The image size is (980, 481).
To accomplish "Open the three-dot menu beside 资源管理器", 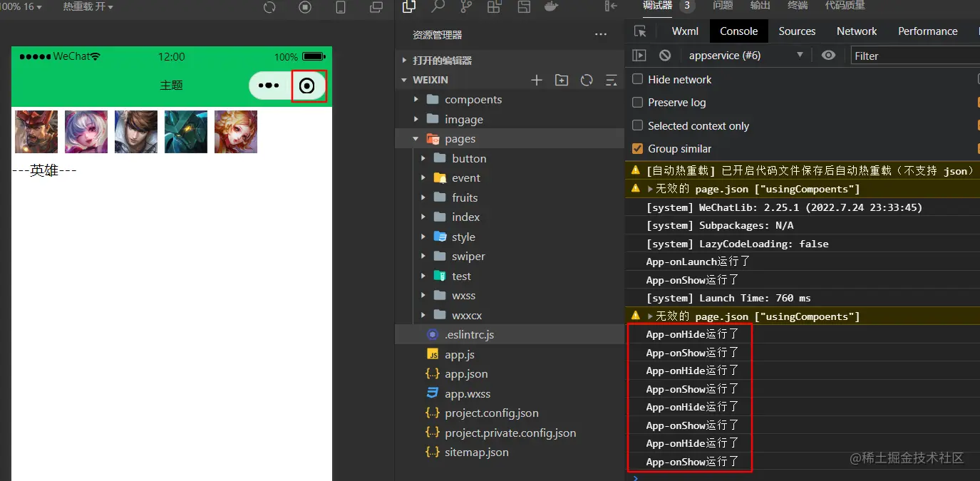I will 601,34.
